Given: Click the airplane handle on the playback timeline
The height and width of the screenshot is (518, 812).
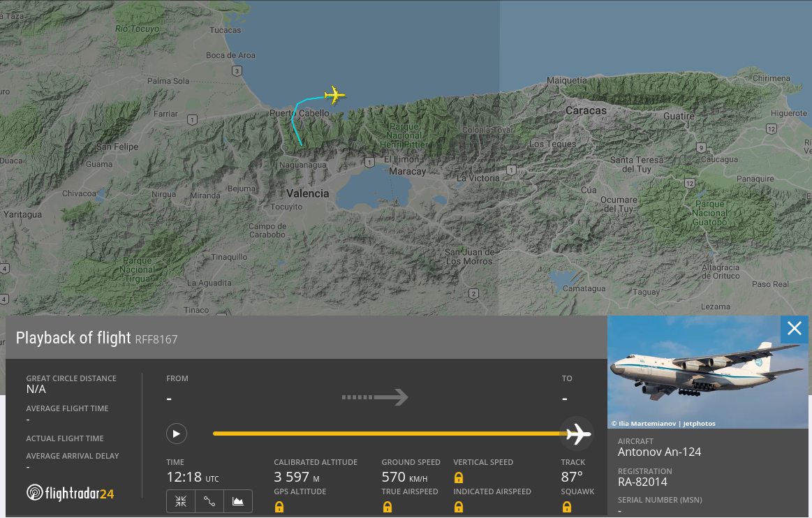Looking at the screenshot, I should point(577,434).
